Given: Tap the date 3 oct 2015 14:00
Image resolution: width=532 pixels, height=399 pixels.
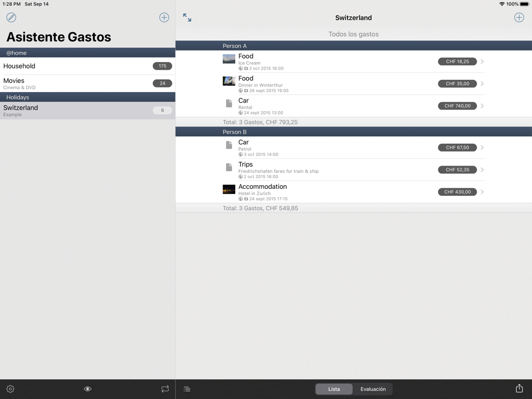Looking at the screenshot, I should click(x=261, y=154).
